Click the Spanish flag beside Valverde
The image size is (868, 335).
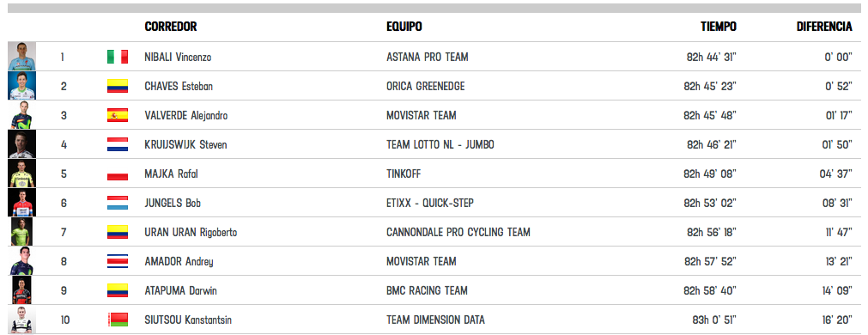point(118,115)
